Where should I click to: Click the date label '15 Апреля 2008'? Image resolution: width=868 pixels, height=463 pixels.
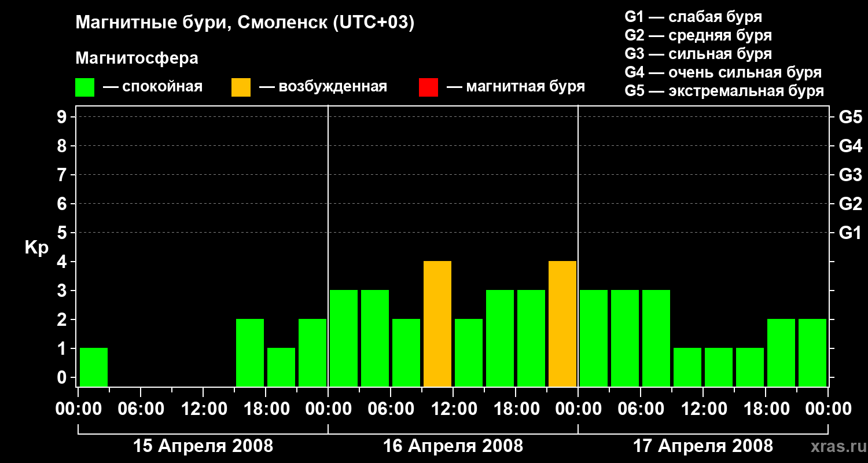point(203,446)
